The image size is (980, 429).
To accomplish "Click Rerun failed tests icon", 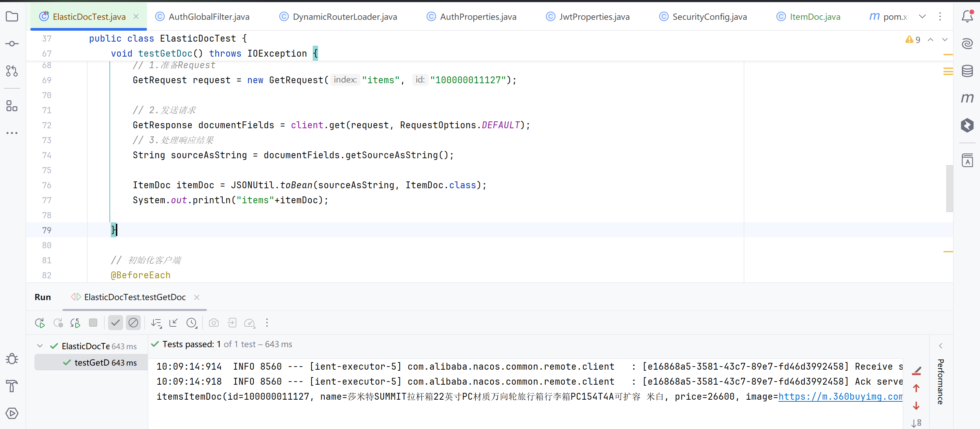I will [x=58, y=323].
